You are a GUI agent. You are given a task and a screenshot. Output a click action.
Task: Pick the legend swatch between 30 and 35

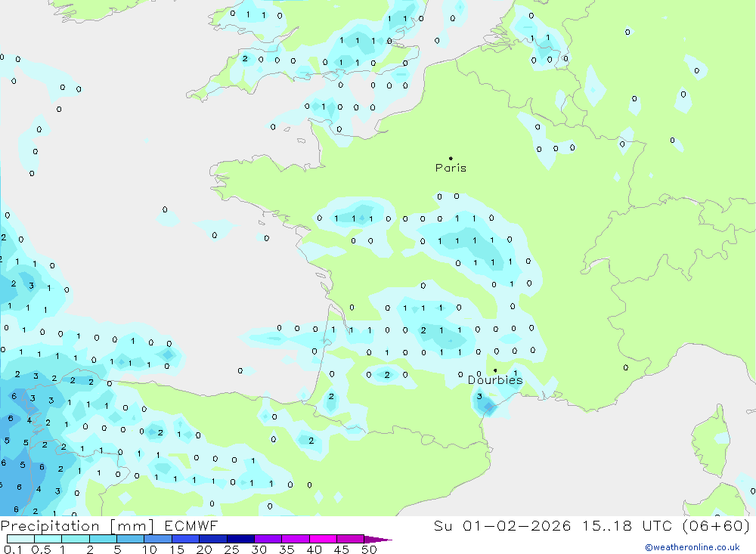coord(268,539)
